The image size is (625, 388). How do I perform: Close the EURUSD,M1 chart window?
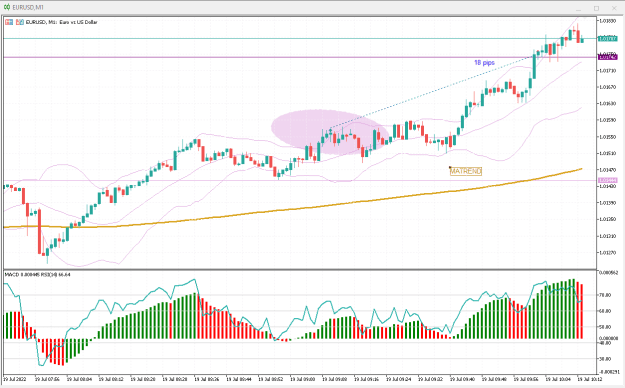pyautogui.click(x=614, y=8)
